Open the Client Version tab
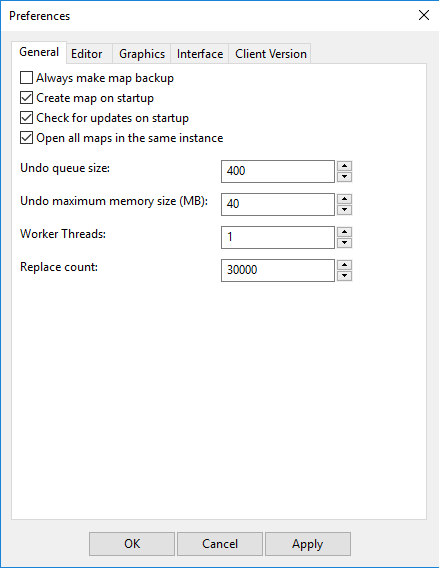This screenshot has height=568, width=439. 271,54
